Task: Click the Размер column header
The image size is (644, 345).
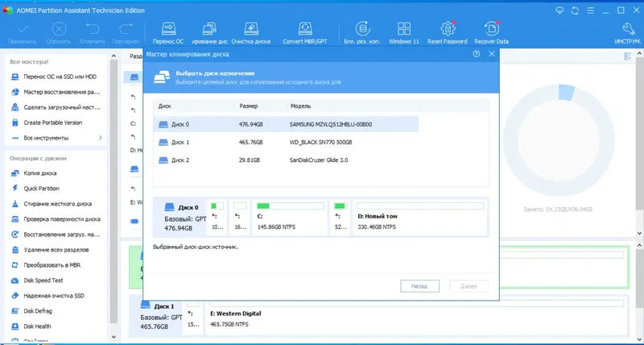Action: pos(249,106)
